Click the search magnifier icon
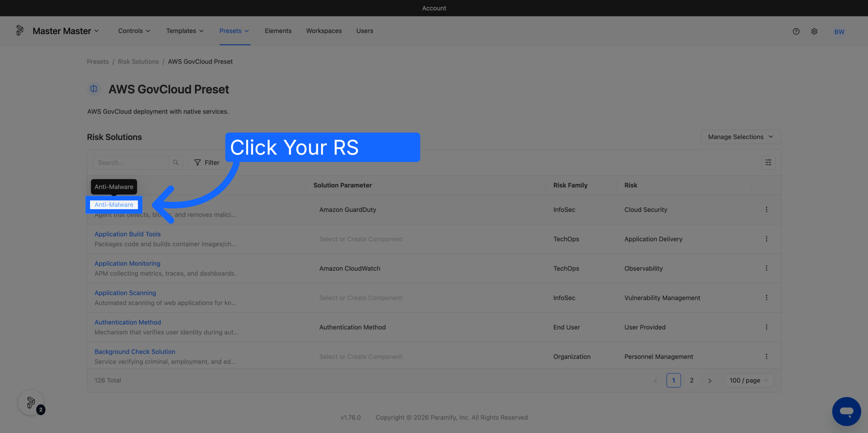 click(x=176, y=162)
